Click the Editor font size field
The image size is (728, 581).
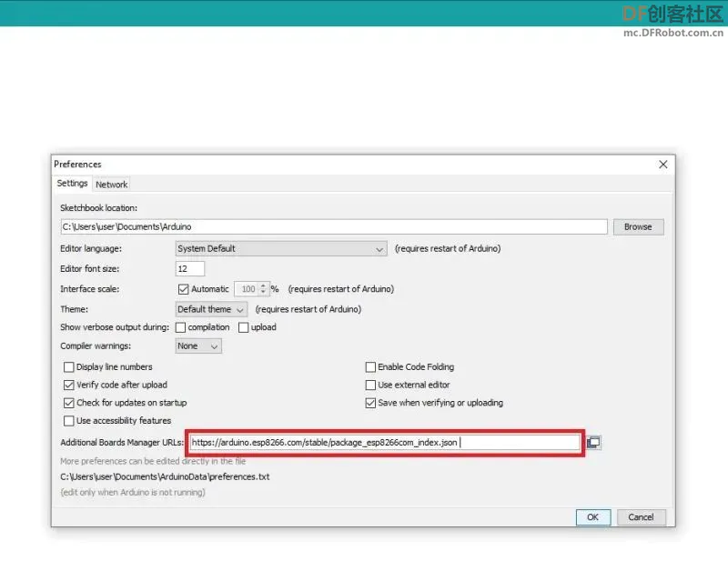(190, 269)
